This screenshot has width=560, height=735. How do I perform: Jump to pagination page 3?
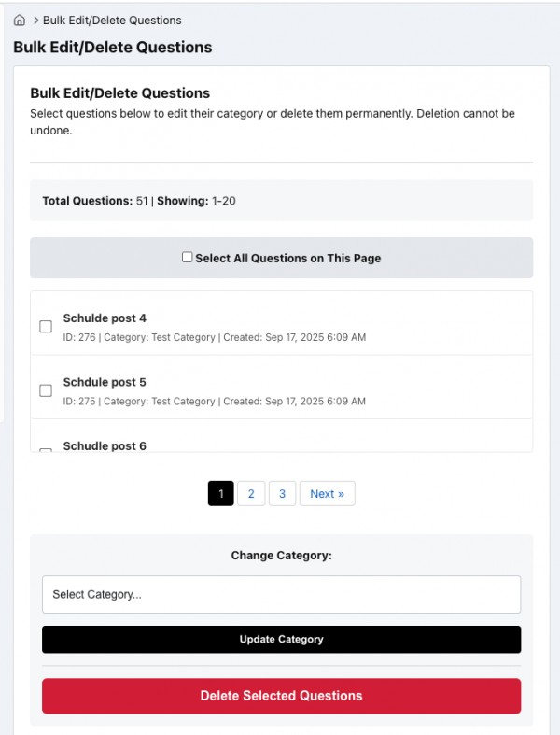(282, 494)
